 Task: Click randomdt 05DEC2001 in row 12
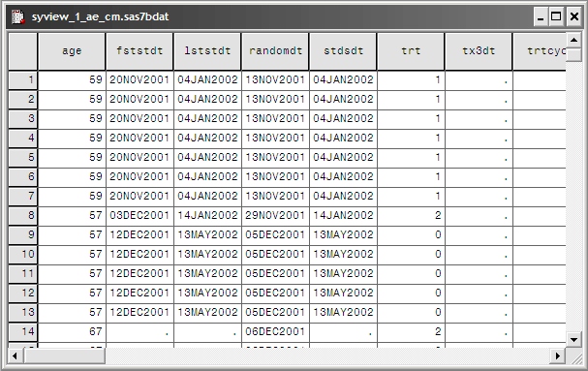point(275,294)
